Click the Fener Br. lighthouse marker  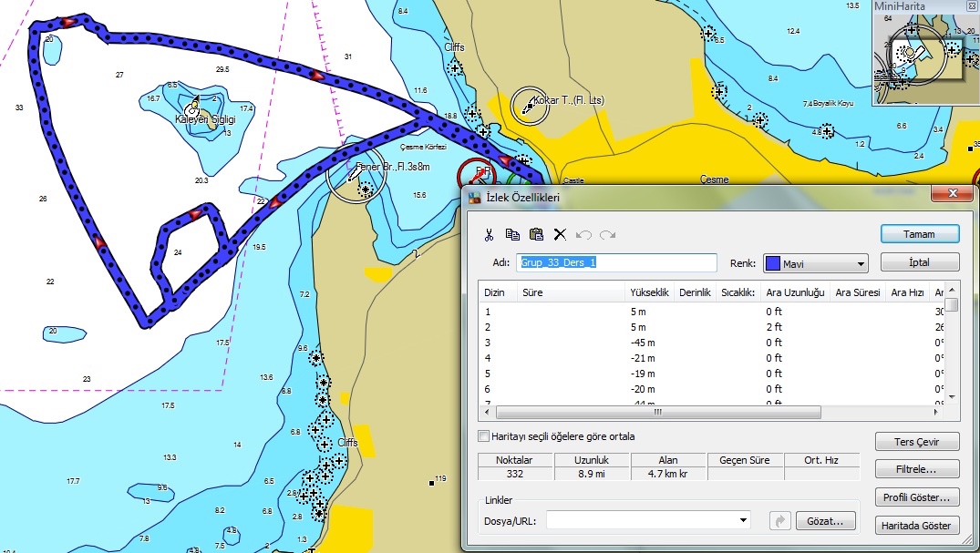(356, 173)
